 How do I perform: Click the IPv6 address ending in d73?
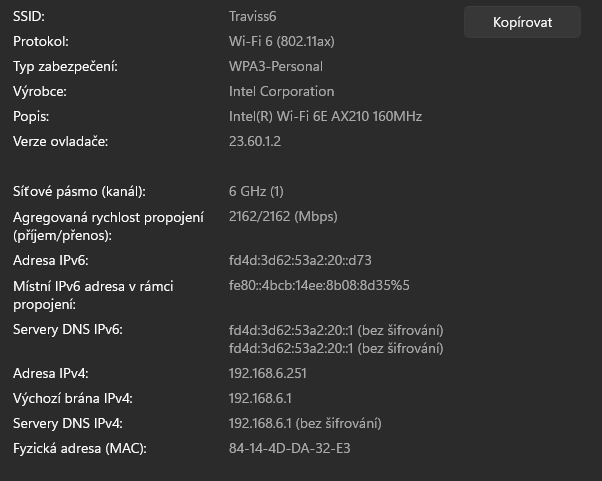pos(300,261)
